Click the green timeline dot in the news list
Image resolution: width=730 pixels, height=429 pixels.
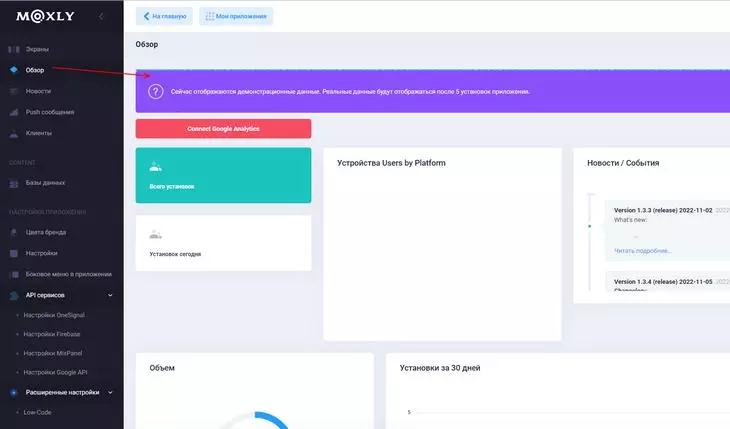coord(589,226)
